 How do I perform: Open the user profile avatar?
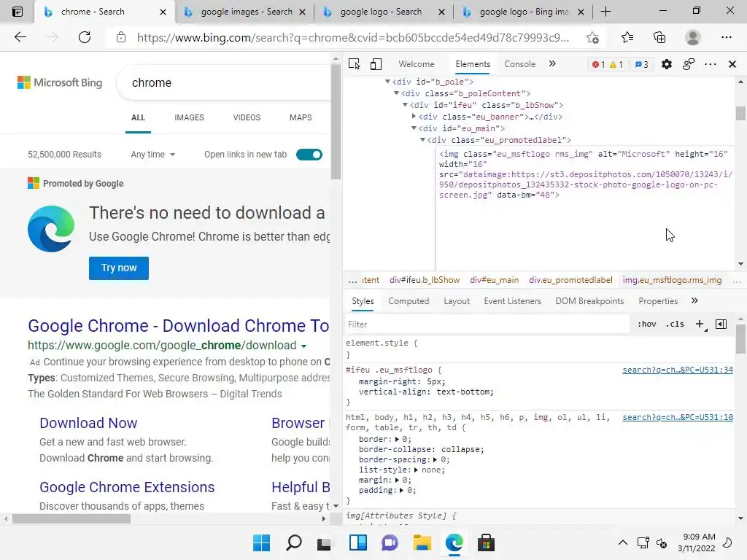pos(693,37)
